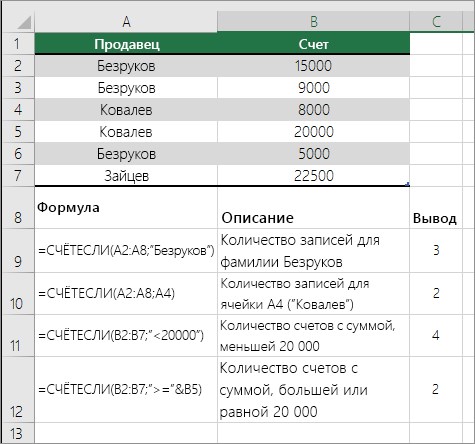
Task: Select the cell with value 5000
Action: [313, 154]
